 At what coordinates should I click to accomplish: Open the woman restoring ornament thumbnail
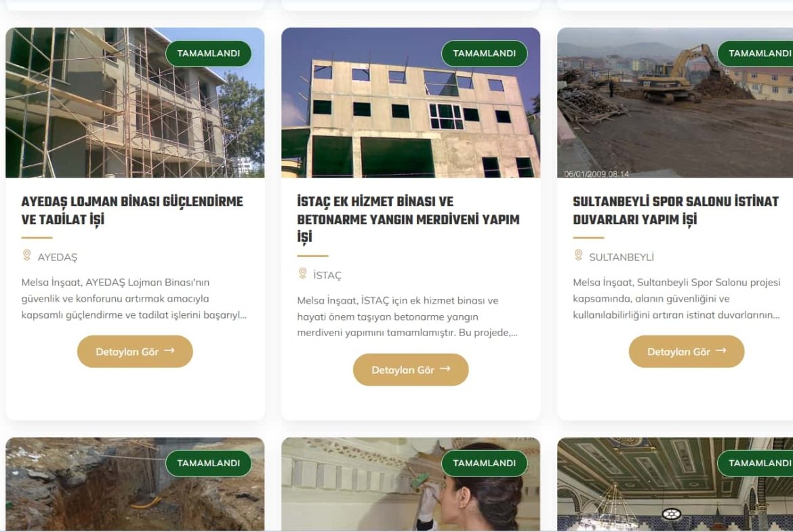coord(411,484)
